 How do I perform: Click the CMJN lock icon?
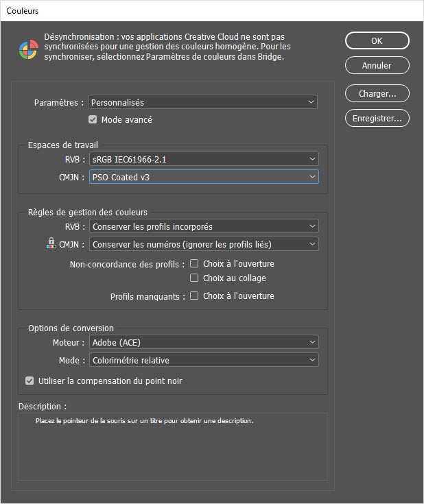51,243
